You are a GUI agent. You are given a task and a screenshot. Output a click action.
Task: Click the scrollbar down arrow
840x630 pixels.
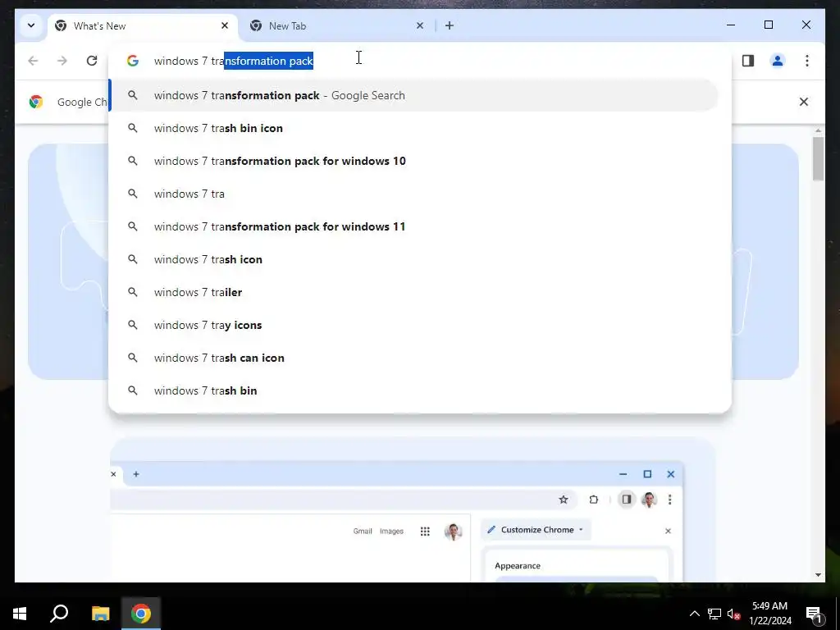[x=818, y=575]
